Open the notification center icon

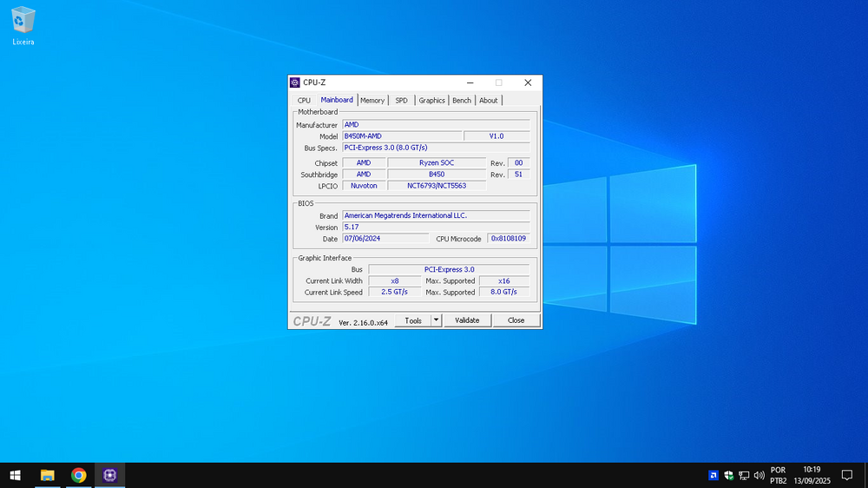tap(847, 475)
